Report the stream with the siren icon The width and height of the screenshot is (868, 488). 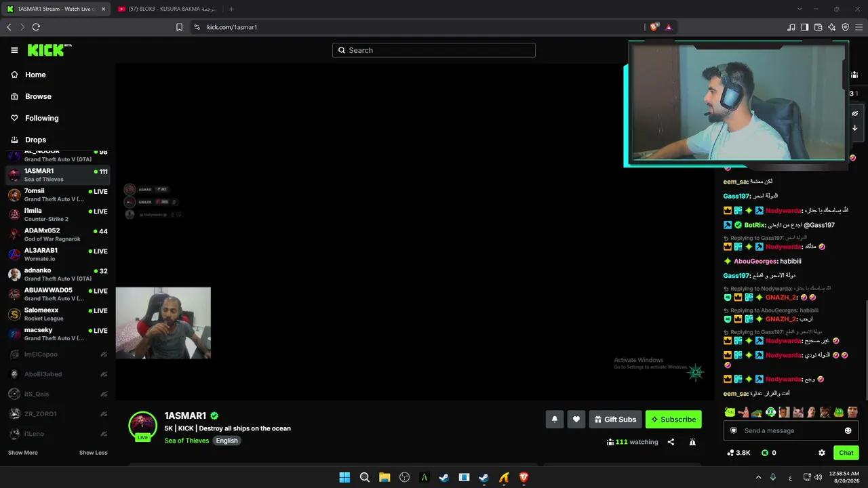click(692, 442)
